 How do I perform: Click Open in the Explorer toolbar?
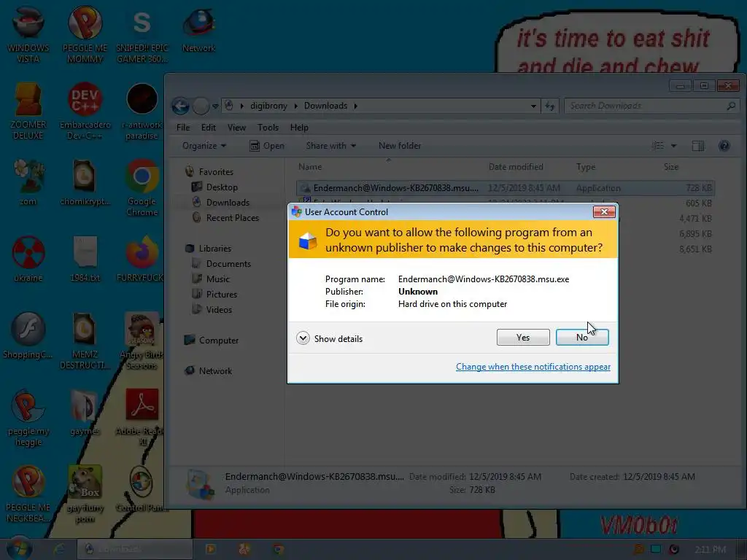(x=267, y=146)
